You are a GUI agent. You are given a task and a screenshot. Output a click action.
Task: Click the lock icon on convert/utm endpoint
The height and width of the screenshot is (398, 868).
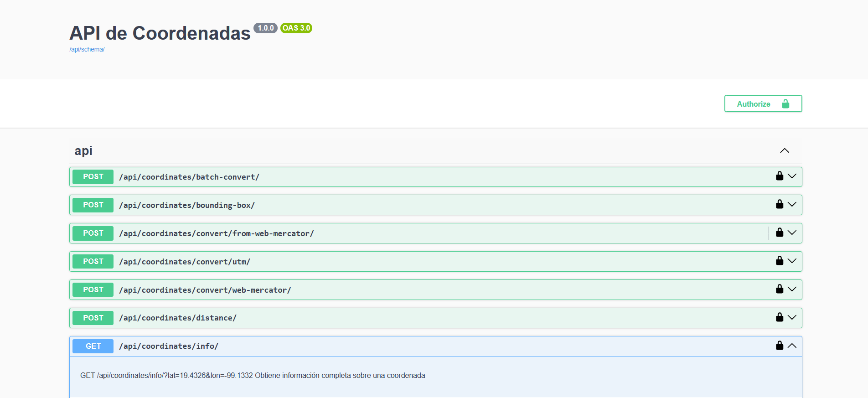point(780,261)
